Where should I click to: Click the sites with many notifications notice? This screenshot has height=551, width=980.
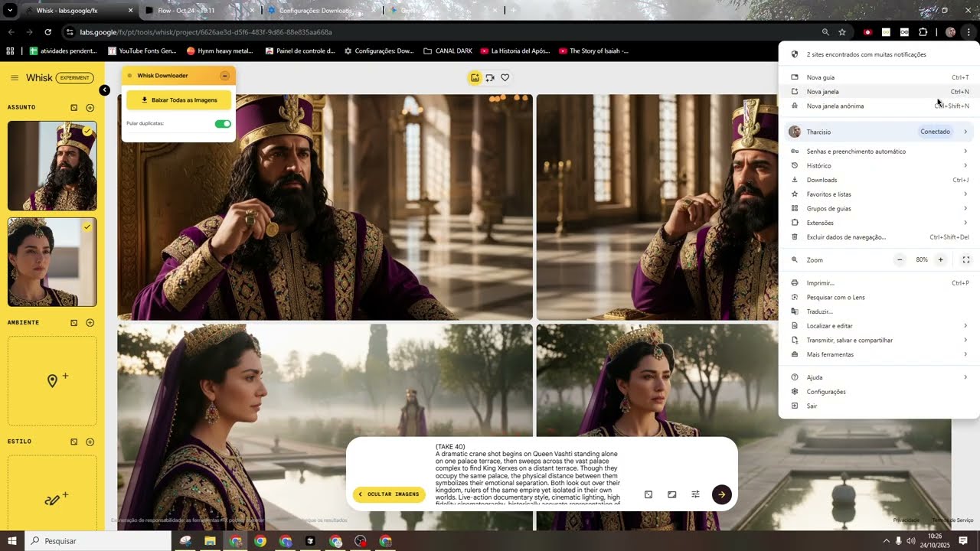click(x=879, y=54)
